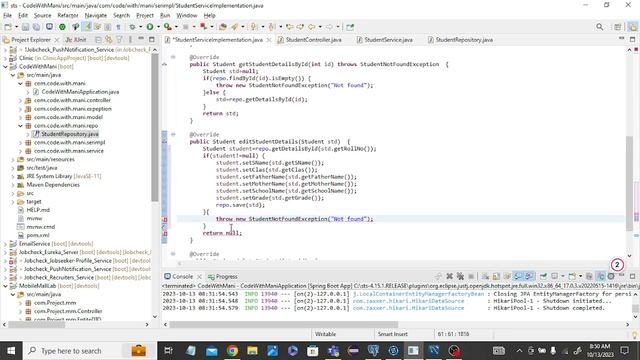Open the Debug icon dropdown arrow
This screenshot has width=640, height=360.
(x=140, y=27)
